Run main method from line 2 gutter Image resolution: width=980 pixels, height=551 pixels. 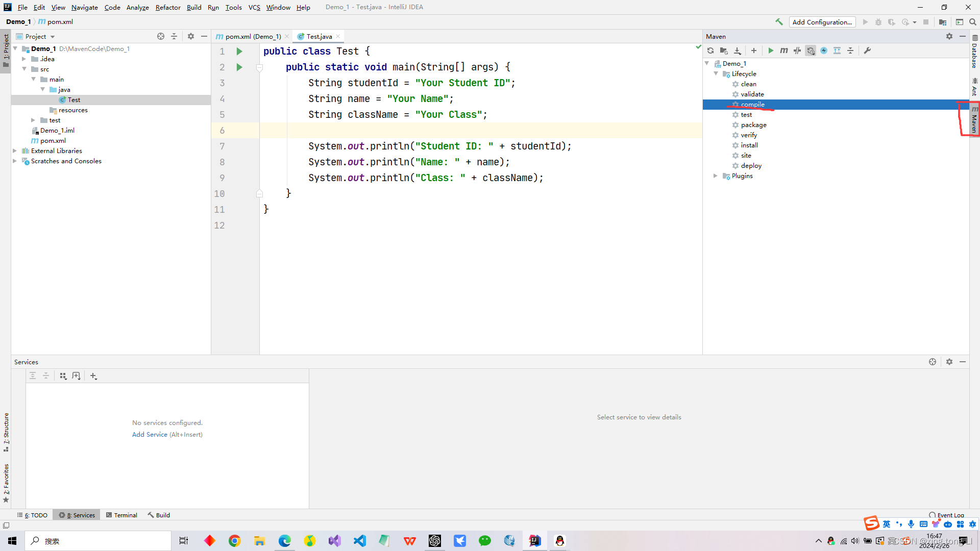(239, 67)
